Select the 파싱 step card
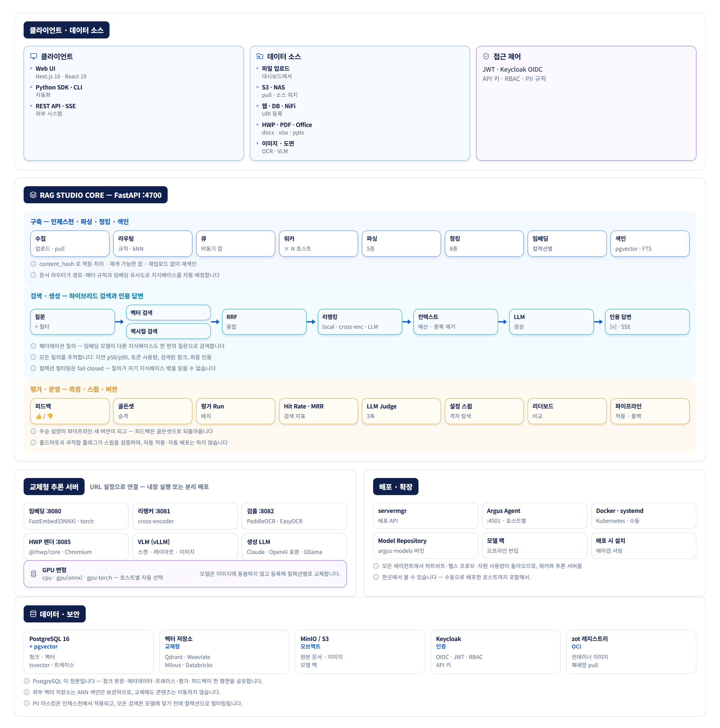The image size is (720, 728). point(401,243)
